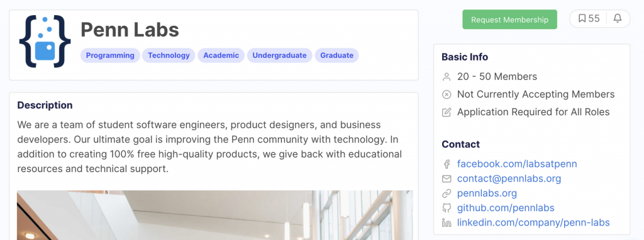Click the not accepting members X icon
644x240 pixels.
[x=447, y=94]
